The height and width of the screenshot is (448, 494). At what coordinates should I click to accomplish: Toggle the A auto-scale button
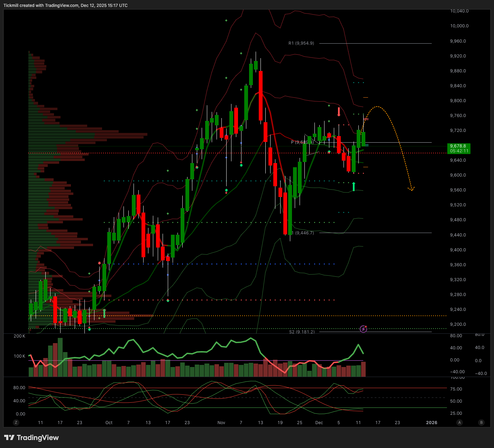459,422
